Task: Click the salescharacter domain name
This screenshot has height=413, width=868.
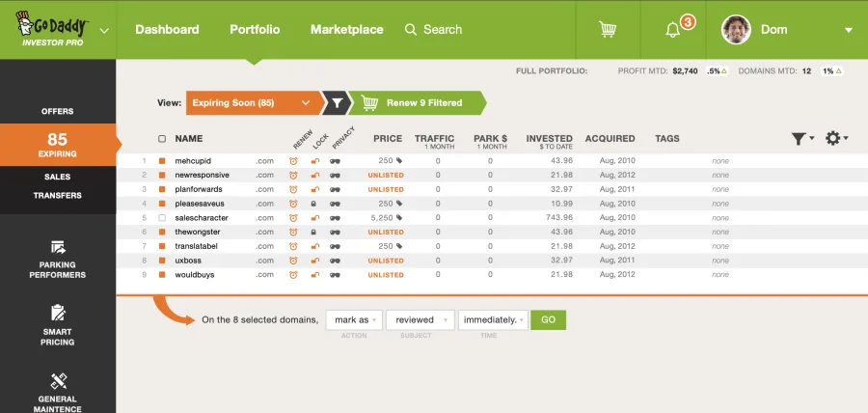Action: pyautogui.click(x=202, y=218)
